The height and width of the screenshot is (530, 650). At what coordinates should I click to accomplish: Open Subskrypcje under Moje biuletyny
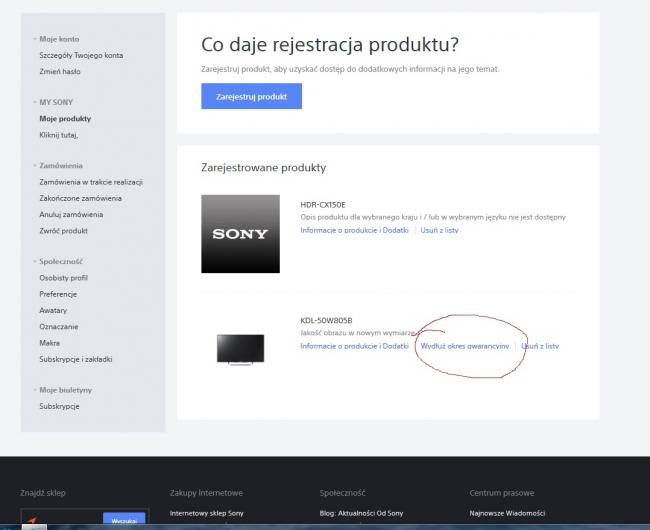point(59,406)
